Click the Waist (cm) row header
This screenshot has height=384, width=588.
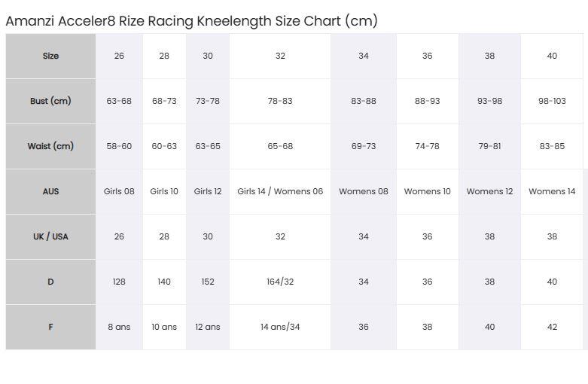(50, 146)
